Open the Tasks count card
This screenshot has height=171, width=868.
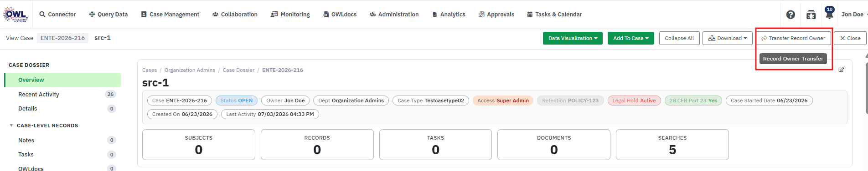pyautogui.click(x=435, y=145)
